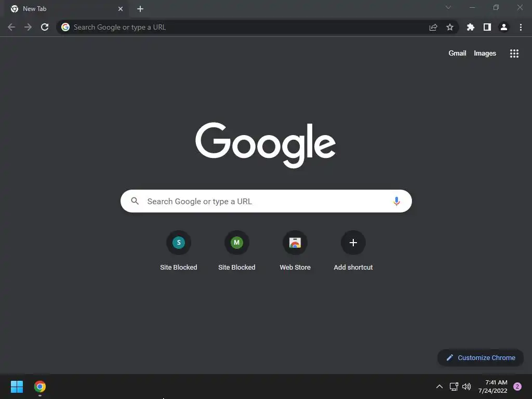Open the clock showing 7:41 AM

tap(493, 387)
